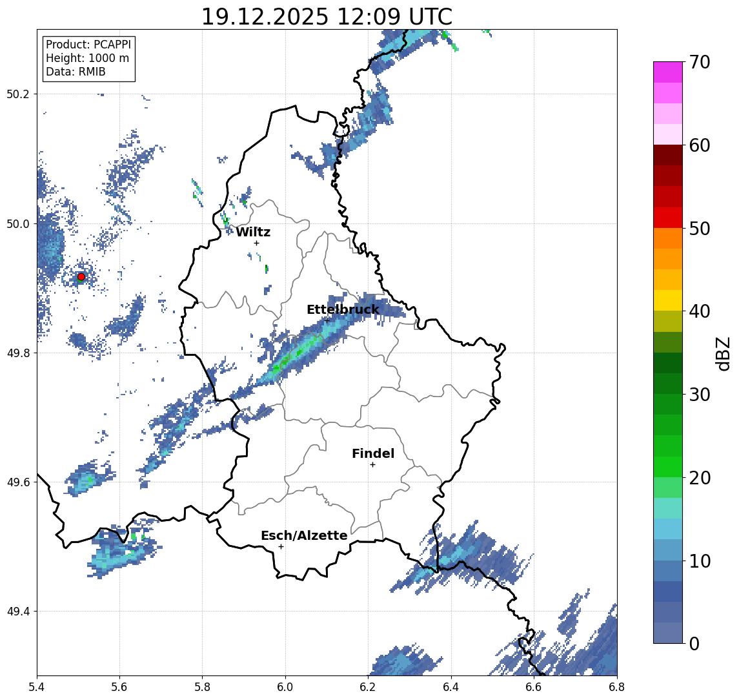Screen dimensions: 739x700
Task: Click the 50 value on colorbar
Action: coord(699,229)
